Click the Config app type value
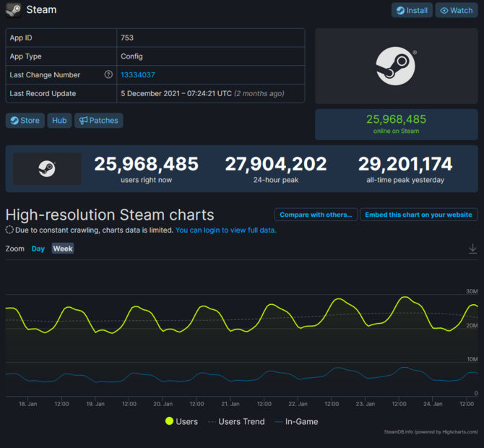Viewport: 484px width, 448px height. 131,56
